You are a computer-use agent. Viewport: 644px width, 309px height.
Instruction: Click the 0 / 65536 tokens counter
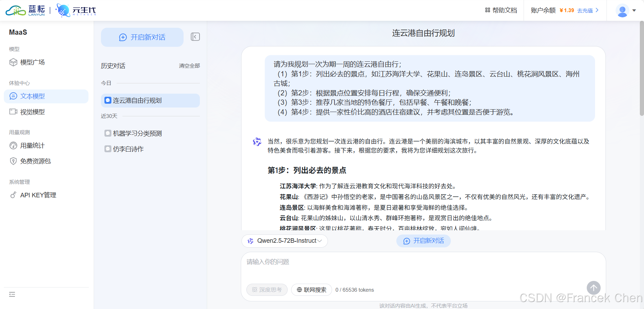(x=355, y=290)
